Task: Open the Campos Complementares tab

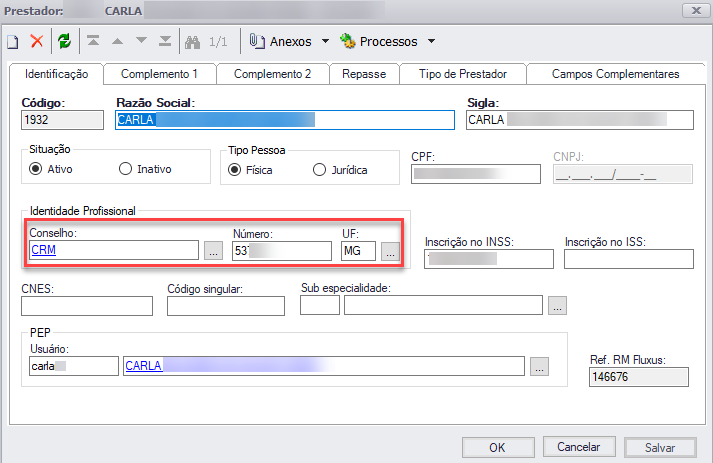Action: point(615,74)
